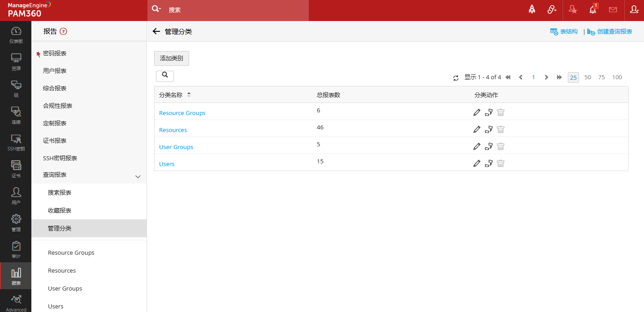Click the back arrow beside 管理分类

pos(156,31)
